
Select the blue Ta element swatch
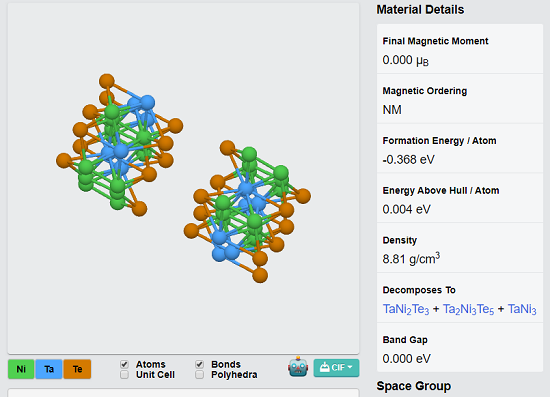tap(49, 369)
